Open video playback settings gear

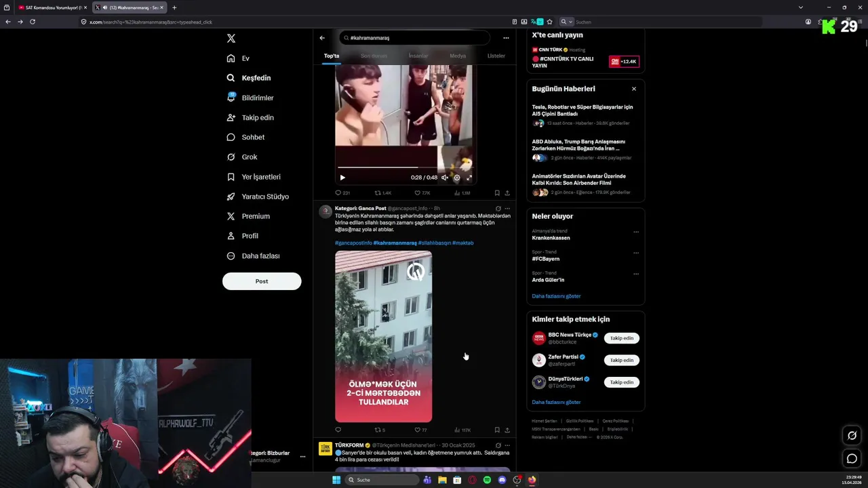[x=457, y=178]
